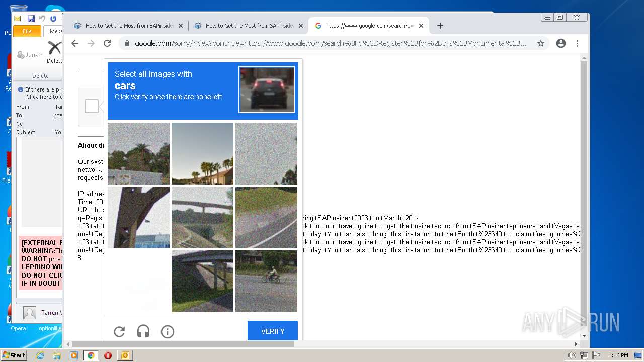This screenshot has height=362, width=644.
Task: Open Windows Explorer from the taskbar
Action: pyautogui.click(x=57, y=355)
